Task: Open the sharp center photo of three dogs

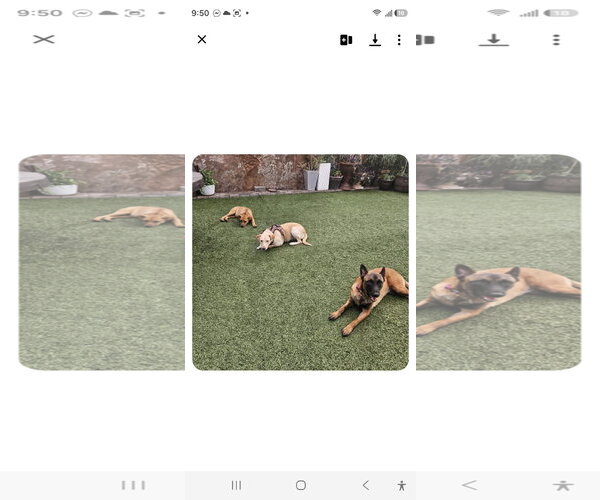Action: click(300, 262)
